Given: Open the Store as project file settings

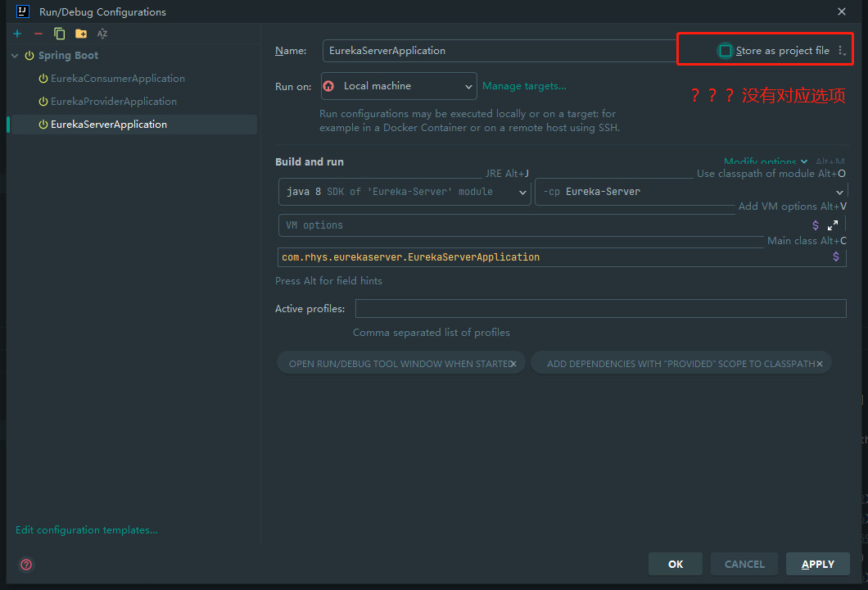Looking at the screenshot, I should (842, 51).
